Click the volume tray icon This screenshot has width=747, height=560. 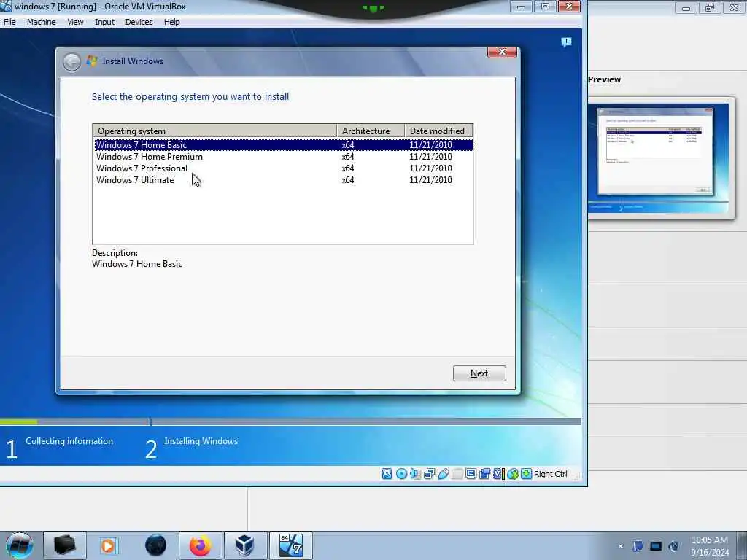pyautogui.click(x=673, y=546)
